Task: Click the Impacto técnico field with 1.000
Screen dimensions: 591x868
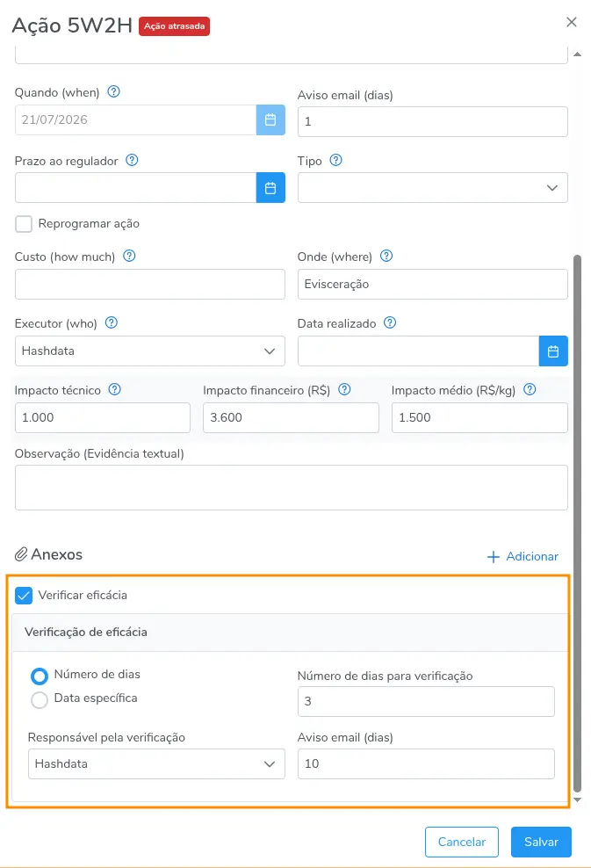Action: click(103, 417)
